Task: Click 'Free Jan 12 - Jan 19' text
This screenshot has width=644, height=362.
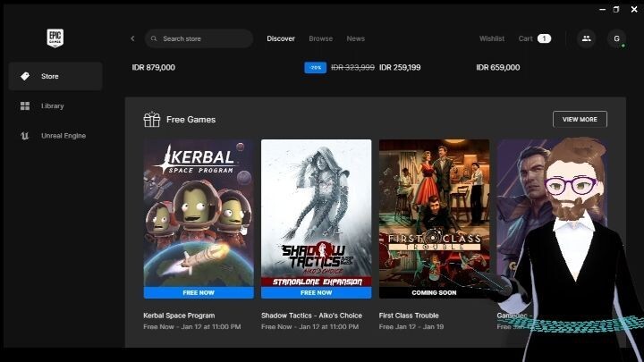Action: pyautogui.click(x=411, y=327)
